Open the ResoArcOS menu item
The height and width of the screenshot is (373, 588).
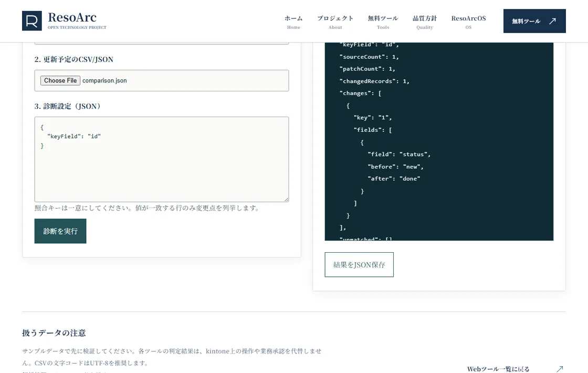[x=468, y=22]
